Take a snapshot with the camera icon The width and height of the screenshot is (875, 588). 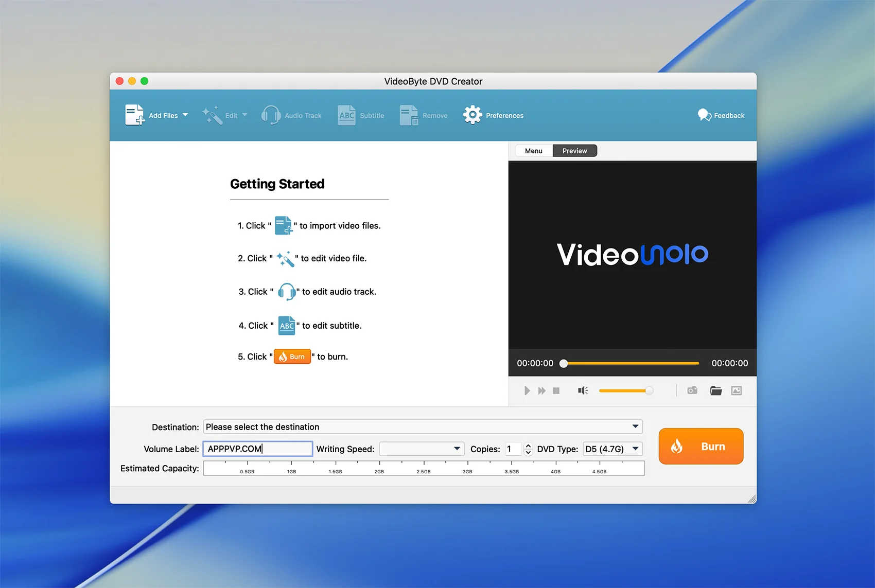coord(692,390)
